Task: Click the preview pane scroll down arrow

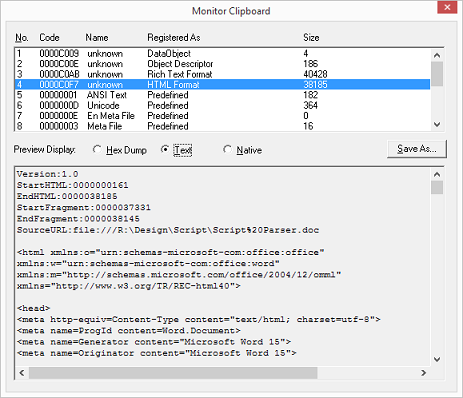Action: [x=437, y=359]
